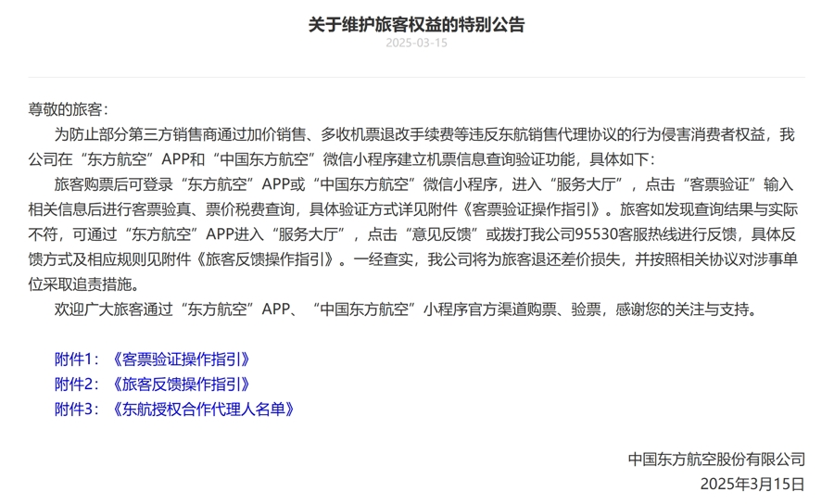This screenshot has width=834, height=504.
Task: Click the line starting 相关信息后进行客票验真
Action: pos(413,209)
